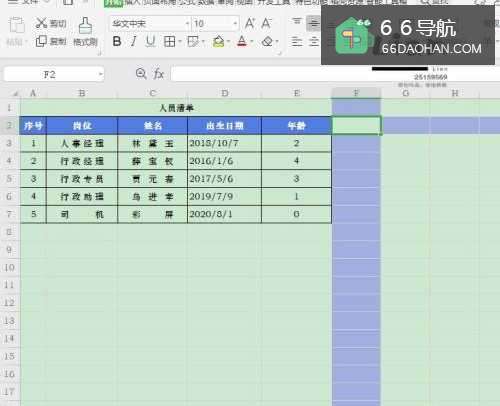Open the font size dropdown

[235, 23]
